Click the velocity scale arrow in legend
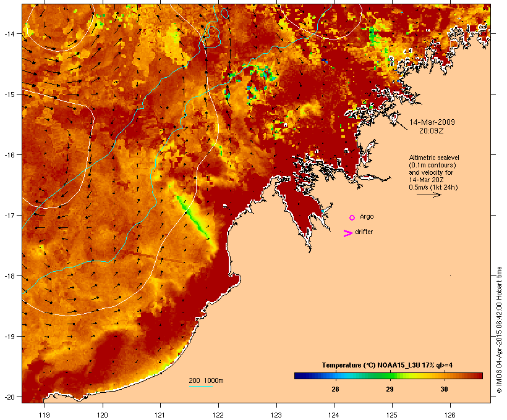Image resolution: width=507 pixels, height=420 pixels. 429,195
